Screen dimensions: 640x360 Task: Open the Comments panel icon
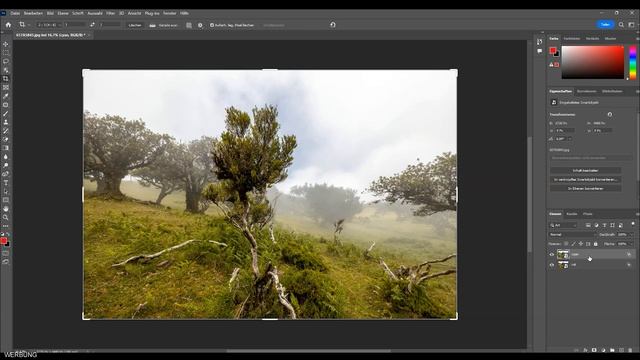[540, 51]
